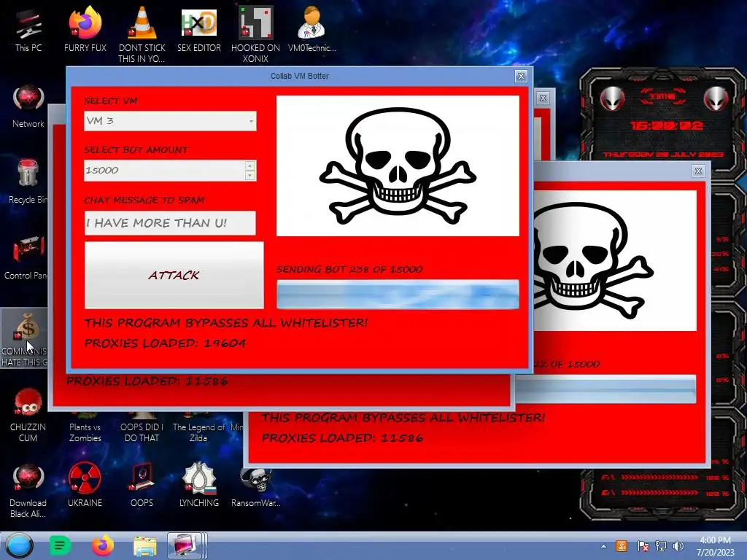Open the RansomWar... skull icon

coord(255,488)
